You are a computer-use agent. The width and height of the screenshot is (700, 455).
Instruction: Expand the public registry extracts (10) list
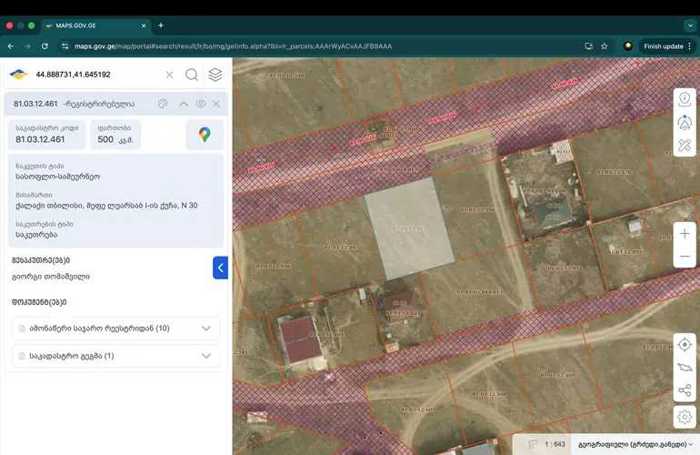[117, 328]
